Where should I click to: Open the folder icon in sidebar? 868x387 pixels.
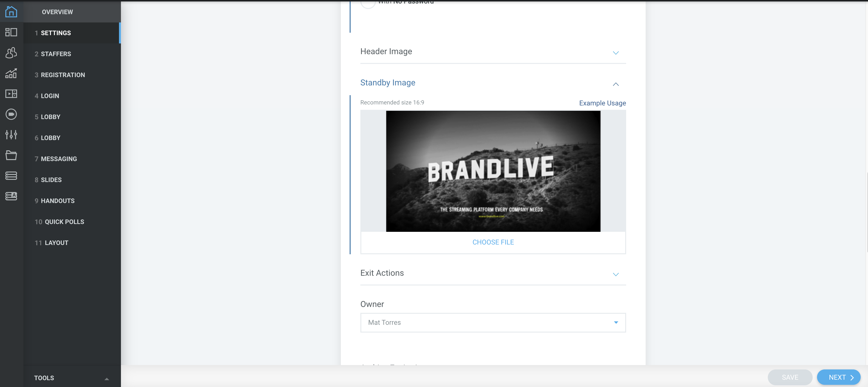pos(11,155)
